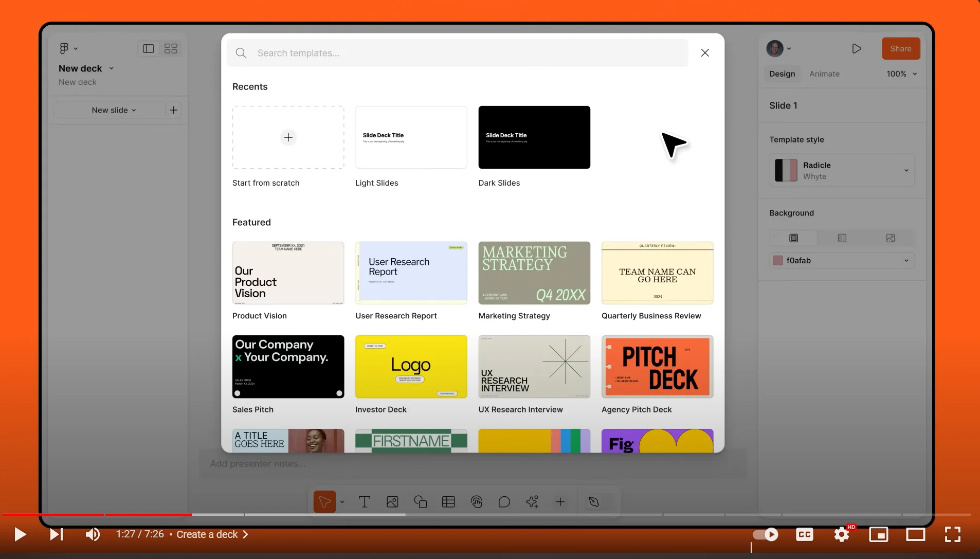Click the present play icon beside Share
The height and width of the screenshot is (559, 980).
coord(856,49)
